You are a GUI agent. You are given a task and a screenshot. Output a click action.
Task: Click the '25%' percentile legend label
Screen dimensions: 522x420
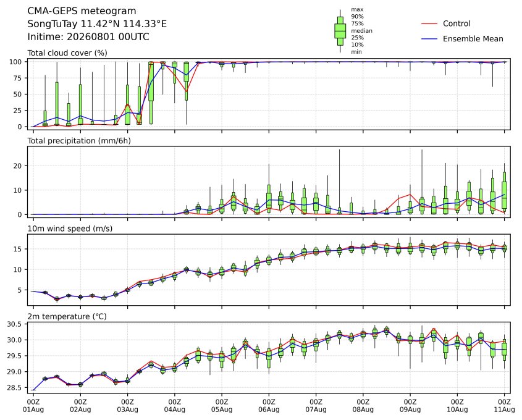pos(357,38)
